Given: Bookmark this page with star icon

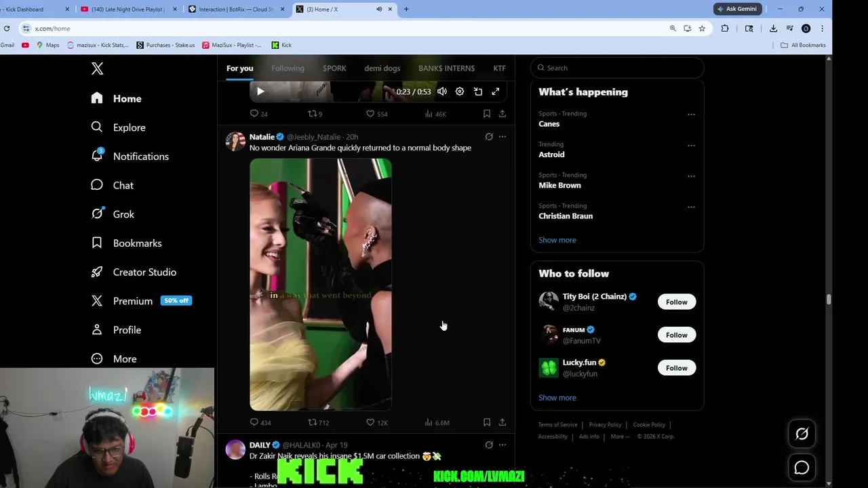Looking at the screenshot, I should point(702,28).
